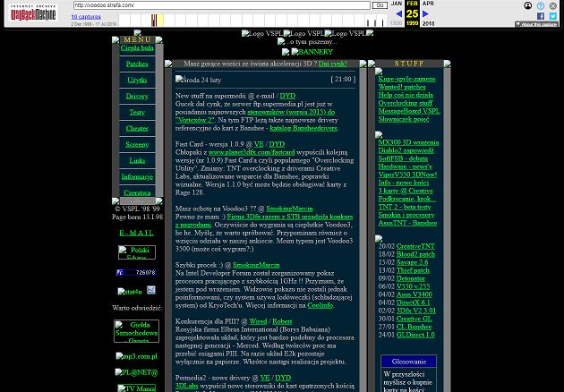Click the stat4u statistics image
Image resolution: width=564 pixels, height=392 pixels.
(130, 291)
